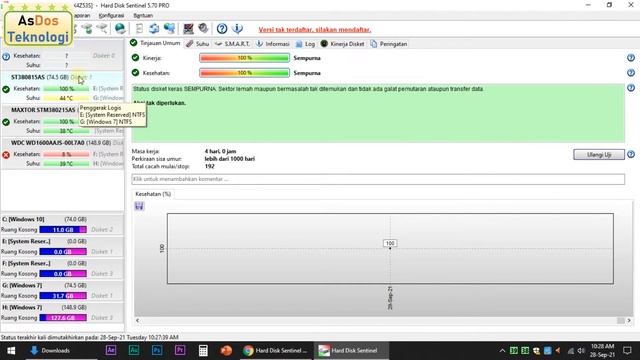Open Adobe Audition from the taskbar
The image size is (640, 360).
coord(134,350)
